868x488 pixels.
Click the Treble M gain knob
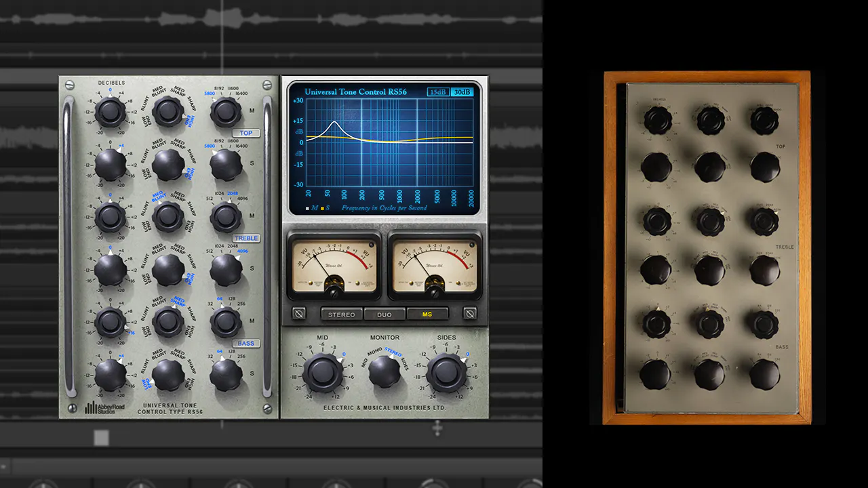tap(111, 218)
